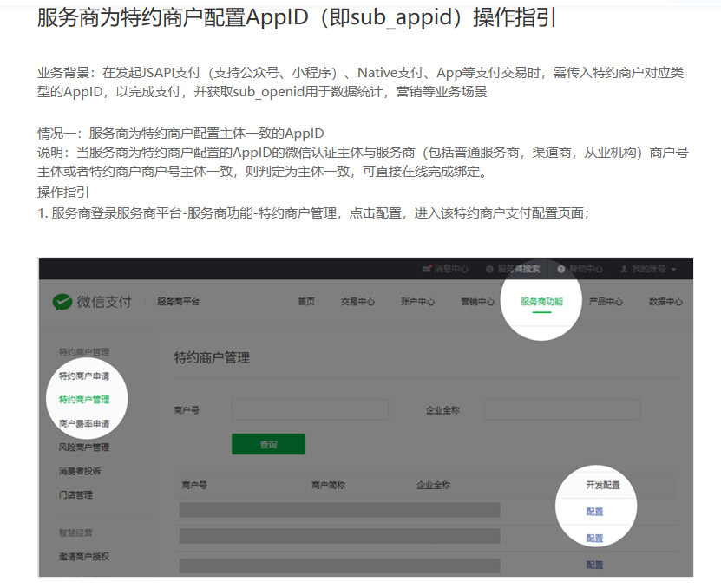Click the first 配置 link
The width and height of the screenshot is (721, 588).
coord(594,512)
